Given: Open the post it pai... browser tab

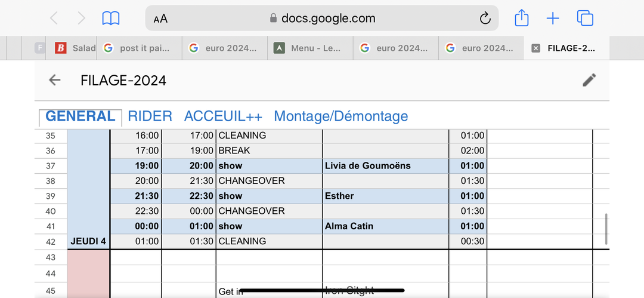Looking at the screenshot, I should pos(141,48).
